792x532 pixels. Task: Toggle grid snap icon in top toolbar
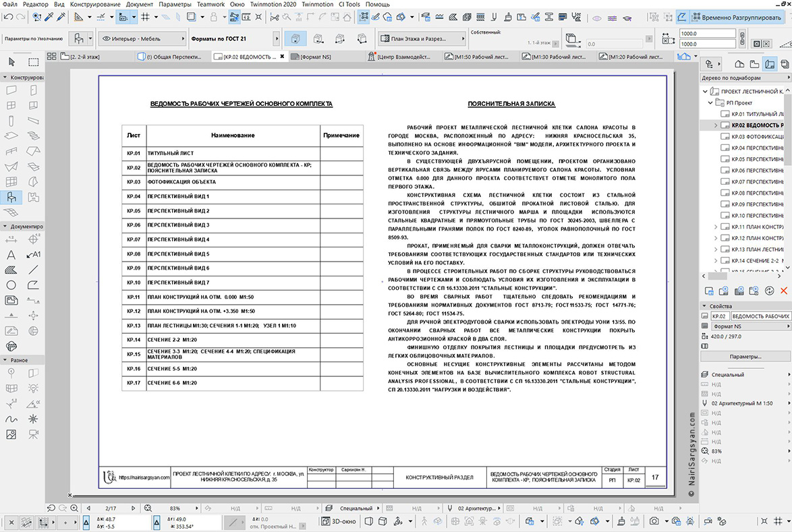click(x=146, y=17)
